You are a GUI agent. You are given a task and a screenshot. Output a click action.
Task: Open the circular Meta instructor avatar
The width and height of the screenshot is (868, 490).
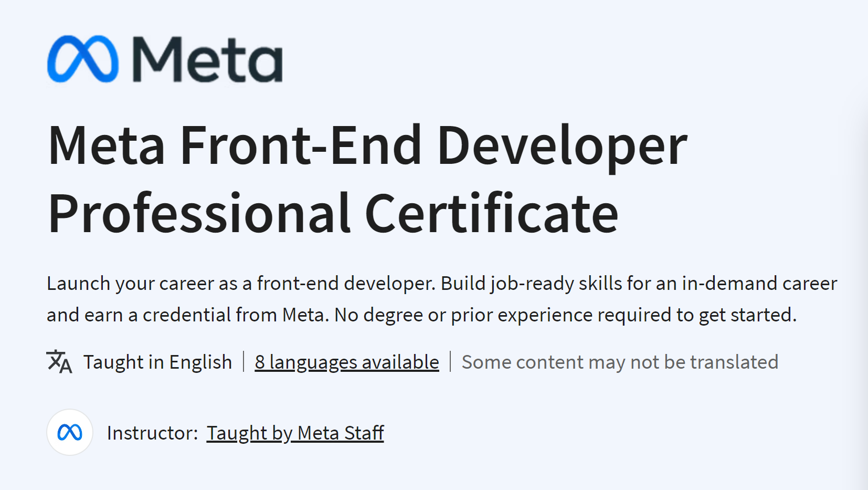pos(70,432)
